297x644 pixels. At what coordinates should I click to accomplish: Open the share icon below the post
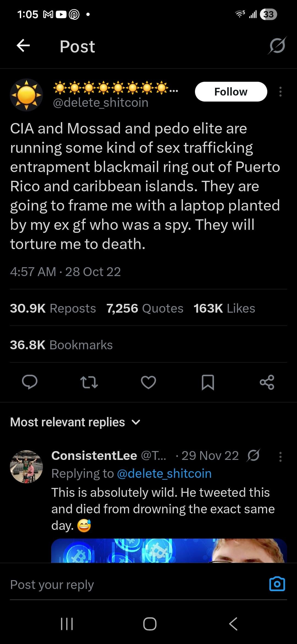point(267,382)
